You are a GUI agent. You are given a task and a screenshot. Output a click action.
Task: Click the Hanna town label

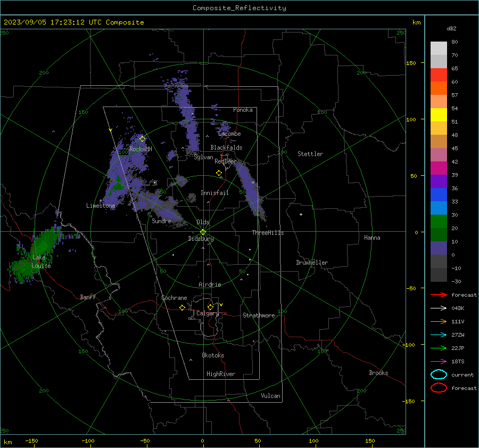click(x=372, y=238)
